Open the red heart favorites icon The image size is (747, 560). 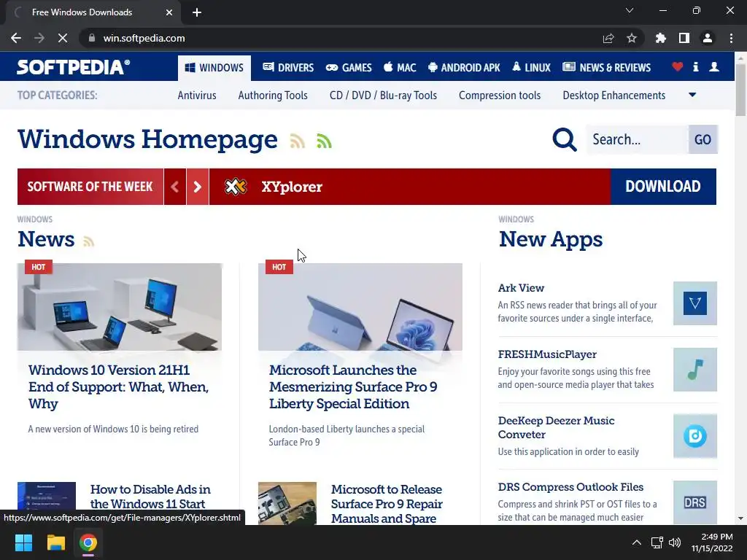677,67
